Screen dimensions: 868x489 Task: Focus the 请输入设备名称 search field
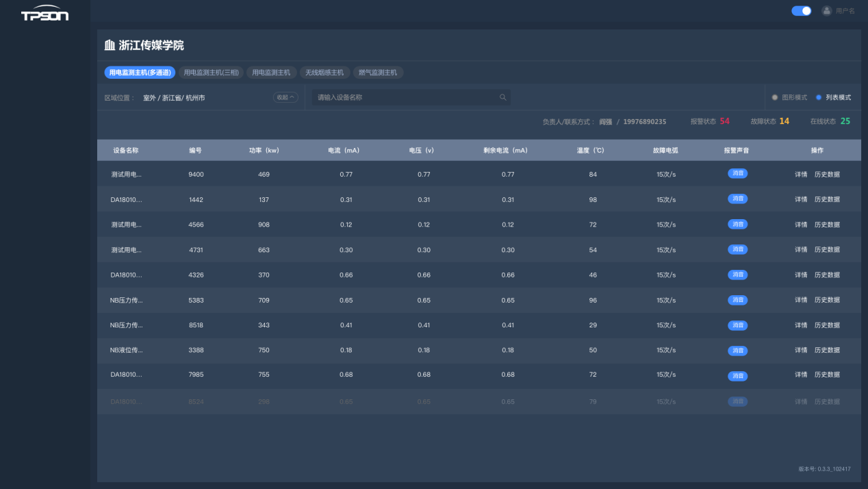(411, 97)
